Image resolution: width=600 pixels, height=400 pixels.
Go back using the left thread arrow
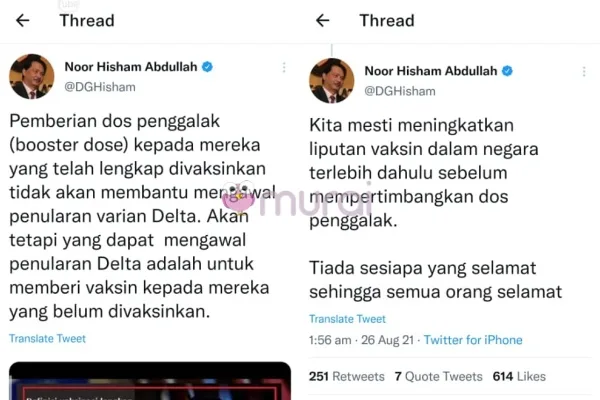click(23, 20)
